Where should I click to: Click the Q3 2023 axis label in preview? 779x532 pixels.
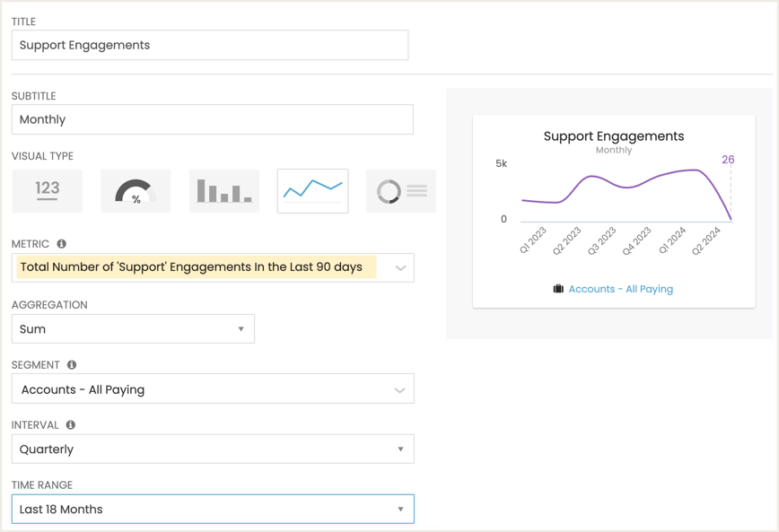(601, 241)
